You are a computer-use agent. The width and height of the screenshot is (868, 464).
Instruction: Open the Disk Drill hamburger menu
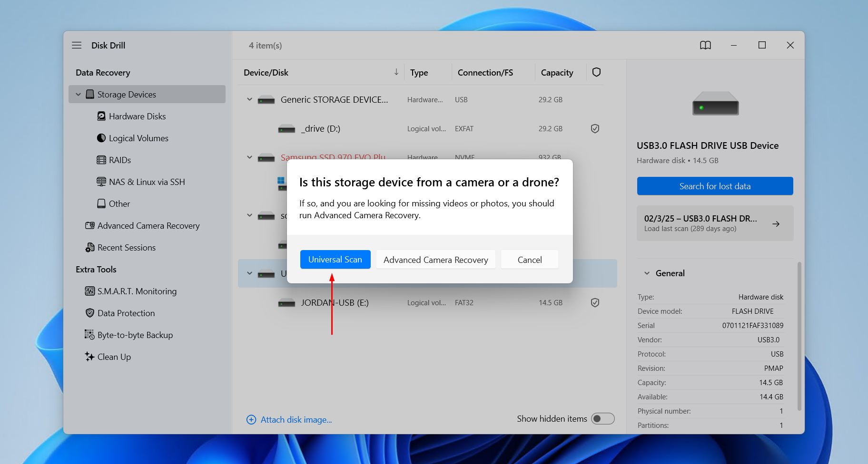[76, 45]
